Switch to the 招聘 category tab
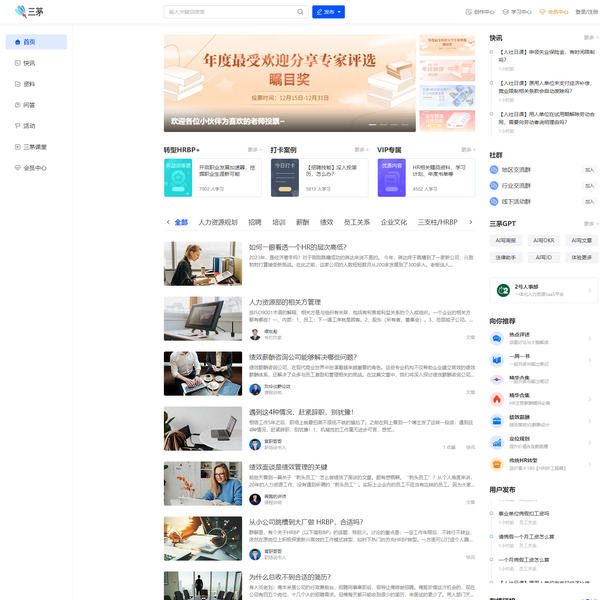This screenshot has height=600, width=600. [255, 222]
